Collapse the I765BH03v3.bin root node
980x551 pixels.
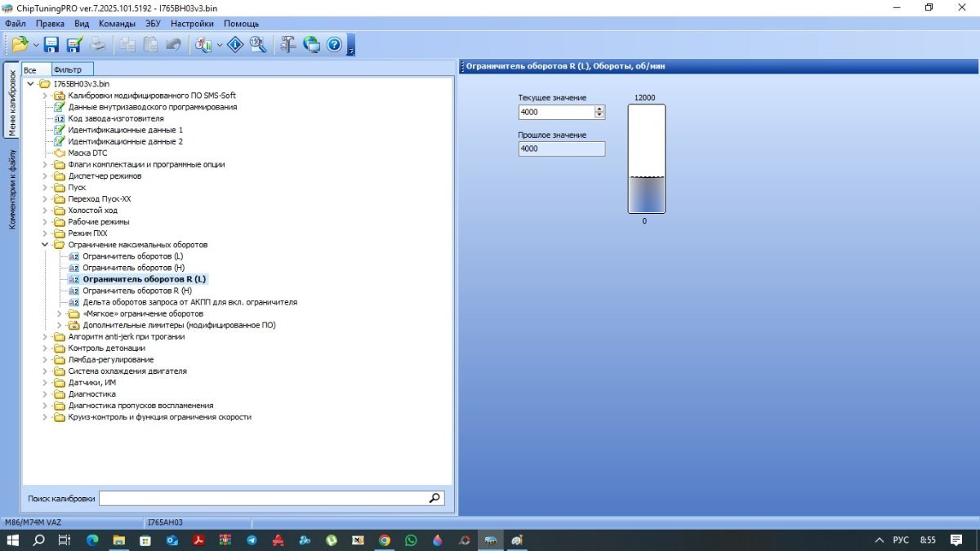click(31, 84)
